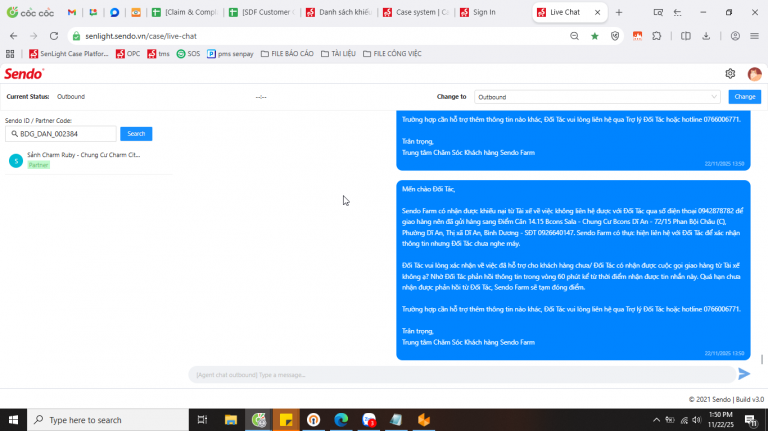Send the chat message arrow icon
Image resolution: width=768 pixels, height=431 pixels.
coord(744,374)
